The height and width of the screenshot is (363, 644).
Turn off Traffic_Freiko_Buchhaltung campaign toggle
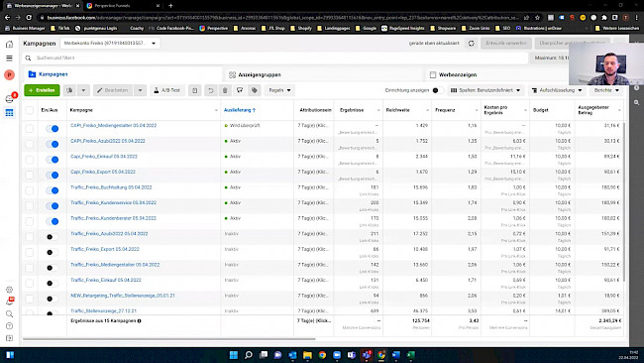[x=53, y=190]
